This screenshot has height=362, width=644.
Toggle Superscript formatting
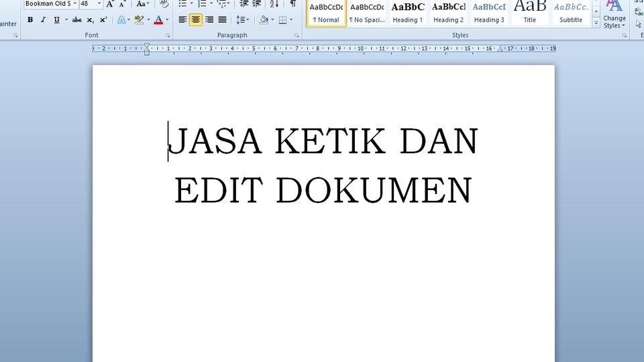click(103, 19)
